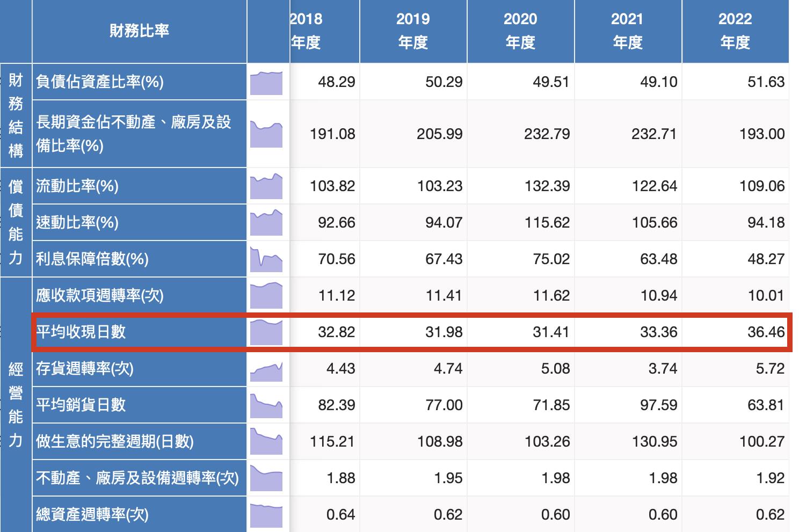Screen dimensions: 799x532
Task: Select the 利息保障倍數(%) sparkline chart
Action: 266,259
